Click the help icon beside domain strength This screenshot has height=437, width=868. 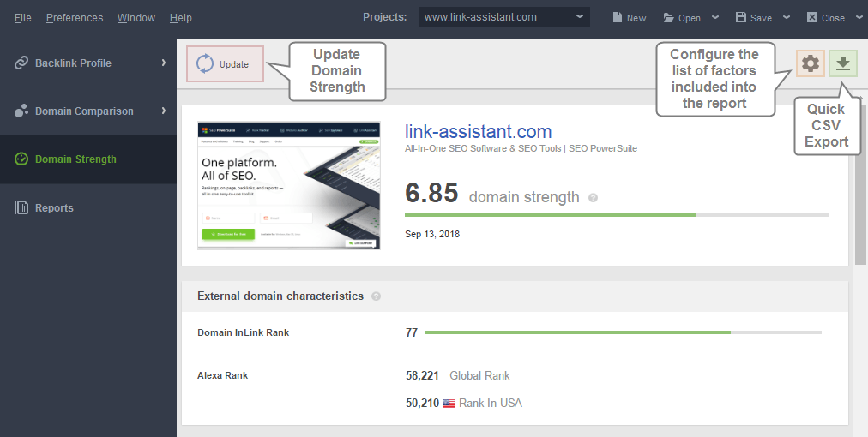(x=593, y=197)
